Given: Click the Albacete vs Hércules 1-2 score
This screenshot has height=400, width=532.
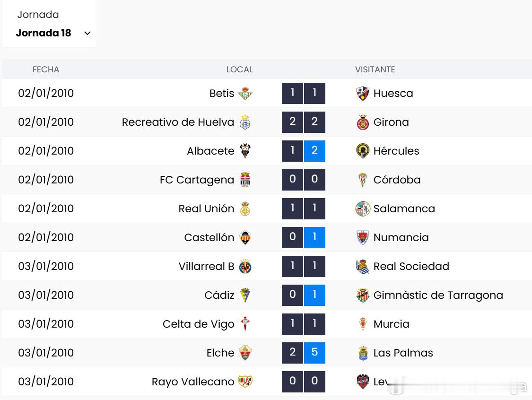Looking at the screenshot, I should coord(304,151).
